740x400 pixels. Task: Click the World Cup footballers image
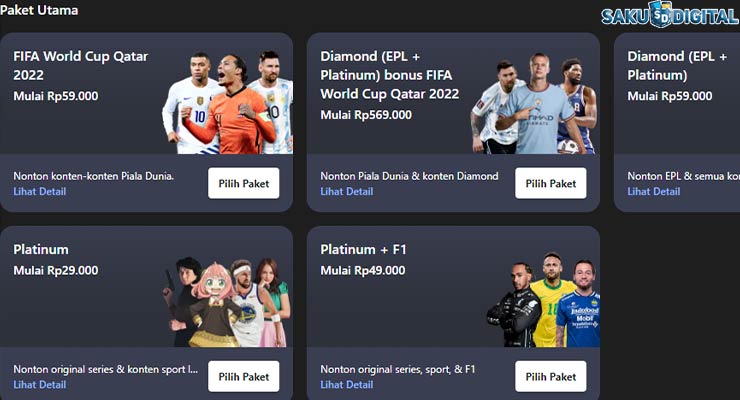(x=227, y=102)
